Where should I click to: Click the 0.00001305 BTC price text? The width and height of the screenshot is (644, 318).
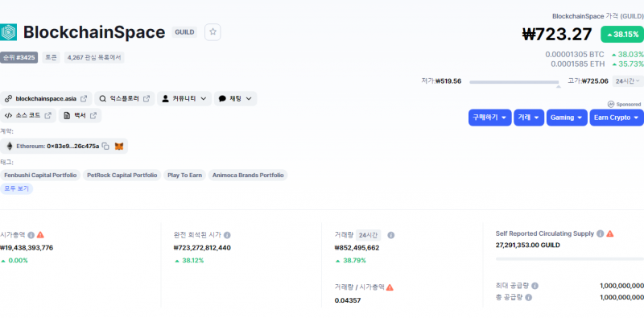point(575,54)
